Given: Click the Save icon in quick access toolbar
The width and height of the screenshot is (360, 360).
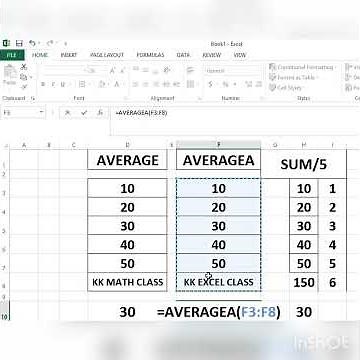Looking at the screenshot, I should [19, 43].
